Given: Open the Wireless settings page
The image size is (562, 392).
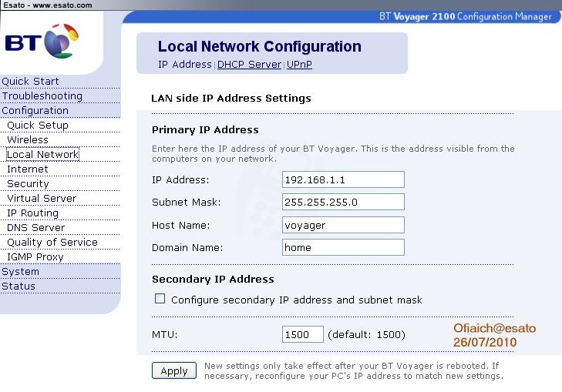Looking at the screenshot, I should tap(28, 140).
